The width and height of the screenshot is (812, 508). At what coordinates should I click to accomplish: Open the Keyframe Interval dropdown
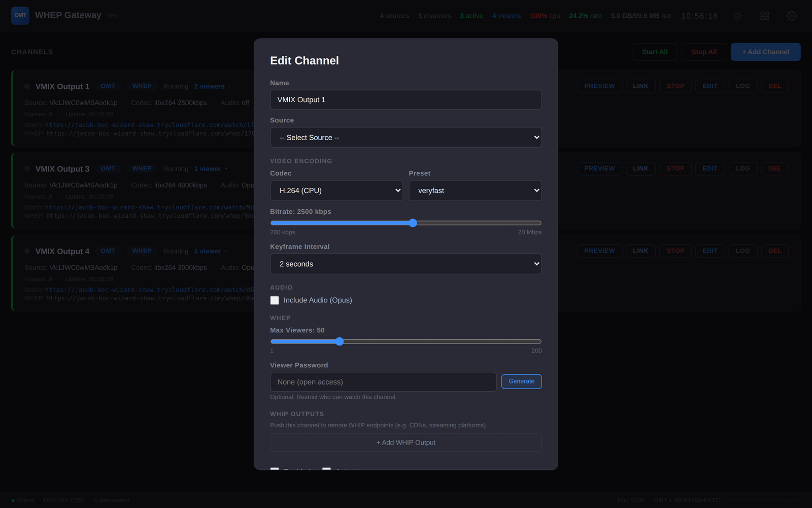coord(405,264)
